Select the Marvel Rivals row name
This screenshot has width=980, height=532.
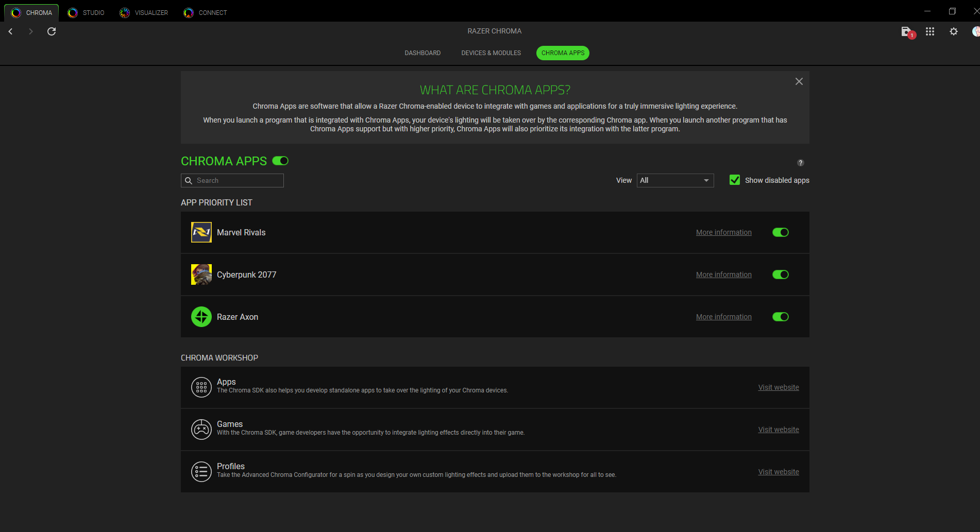click(241, 232)
